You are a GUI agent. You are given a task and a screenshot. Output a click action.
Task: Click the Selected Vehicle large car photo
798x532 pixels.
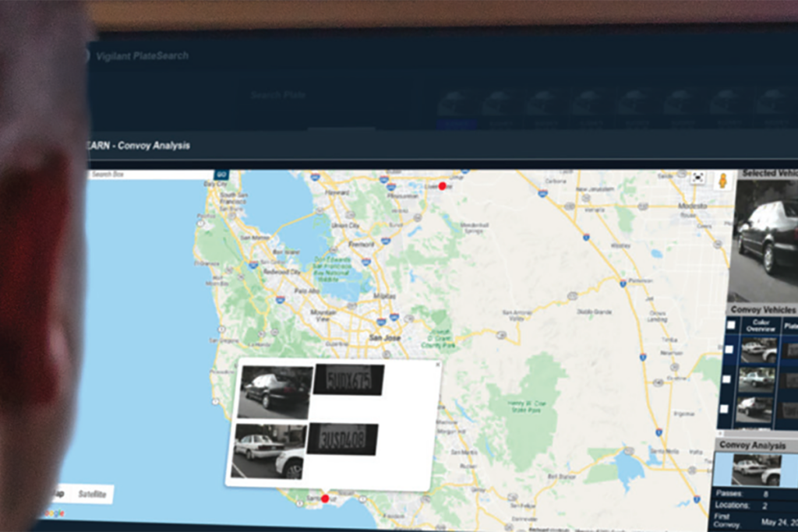coord(768,238)
